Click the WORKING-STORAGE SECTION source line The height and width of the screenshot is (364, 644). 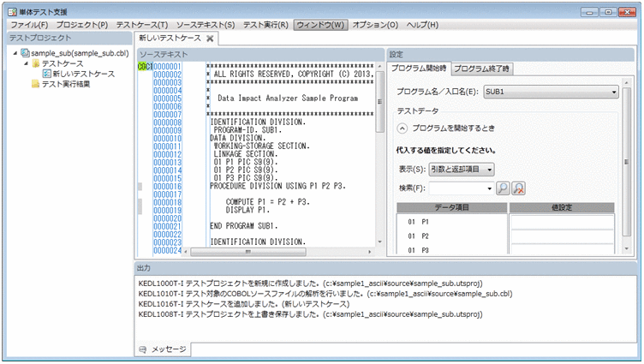(261, 146)
